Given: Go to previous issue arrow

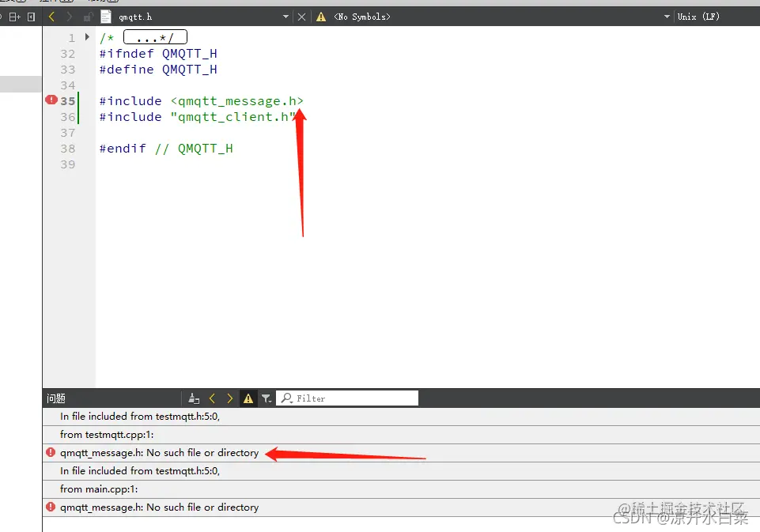Looking at the screenshot, I should (x=212, y=398).
